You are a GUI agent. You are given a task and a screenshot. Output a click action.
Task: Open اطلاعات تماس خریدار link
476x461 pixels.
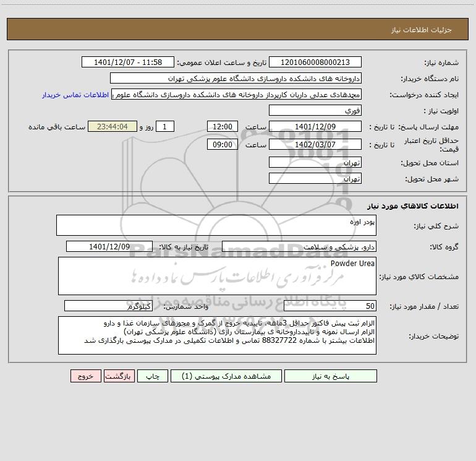point(75,95)
